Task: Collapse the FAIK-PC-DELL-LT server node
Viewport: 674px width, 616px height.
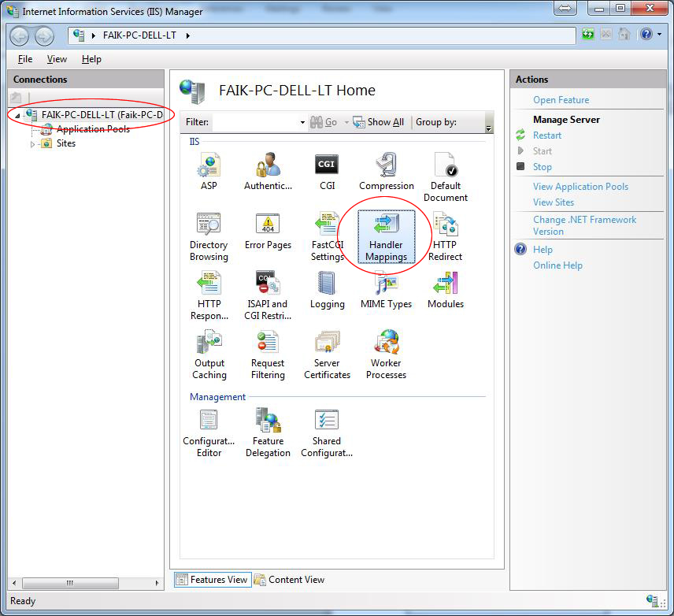Action: click(17, 115)
